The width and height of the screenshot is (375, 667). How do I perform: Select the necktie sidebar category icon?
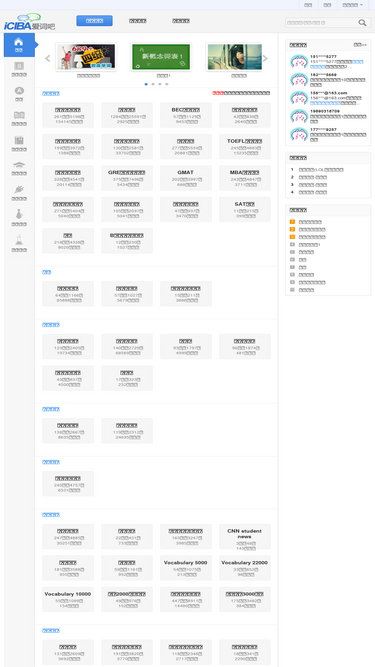(19, 214)
